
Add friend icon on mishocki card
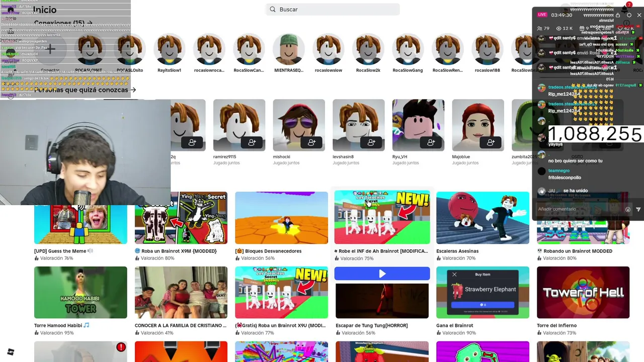312,143
